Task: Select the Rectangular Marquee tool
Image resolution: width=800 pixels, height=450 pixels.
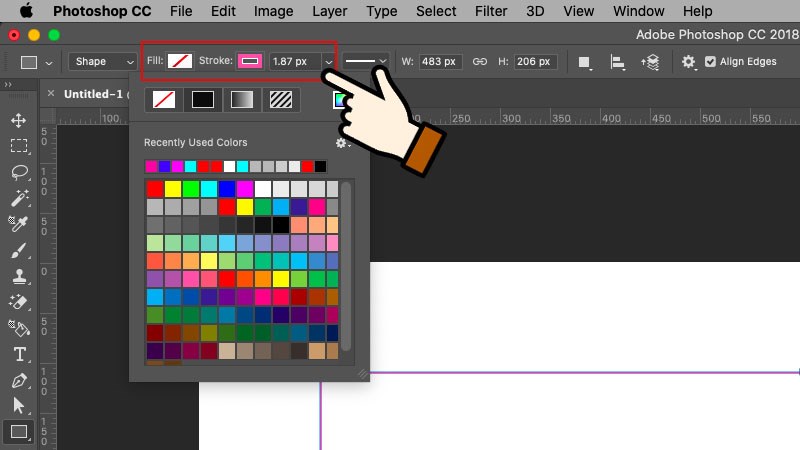Action: 18,146
